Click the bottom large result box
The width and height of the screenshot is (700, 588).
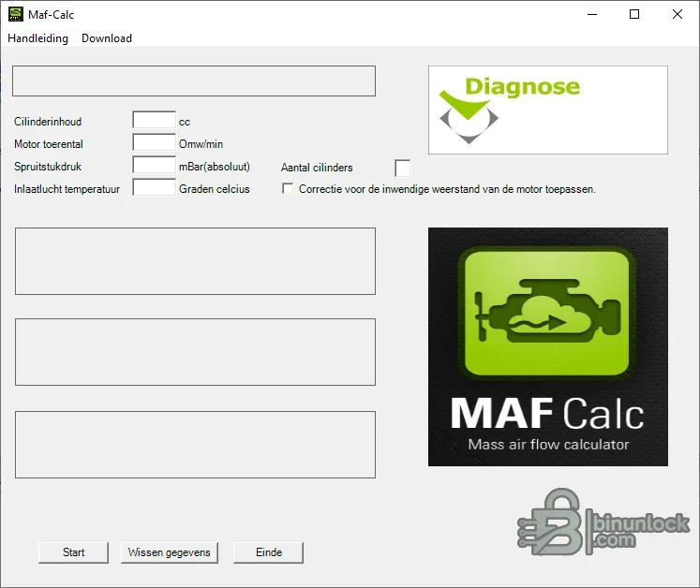point(195,445)
